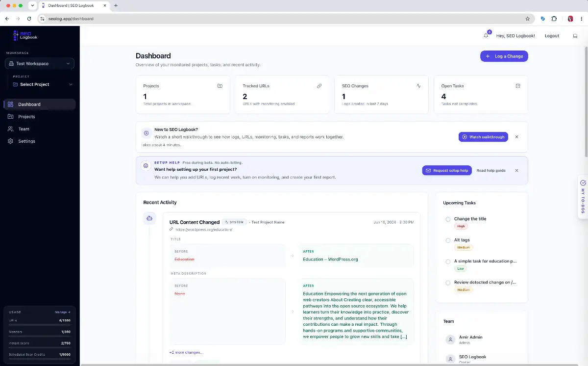Click the SEO Logbook logo

(25, 35)
